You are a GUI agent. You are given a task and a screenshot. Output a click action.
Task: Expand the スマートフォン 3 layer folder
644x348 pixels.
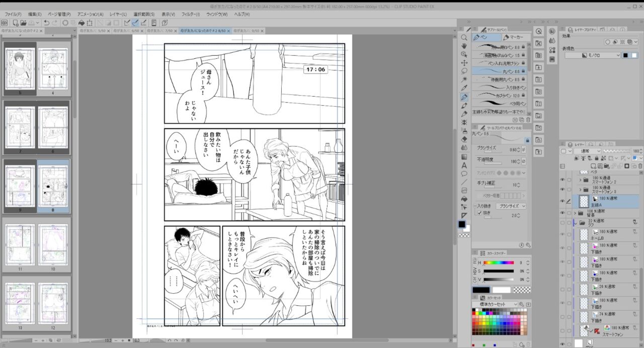click(x=580, y=190)
